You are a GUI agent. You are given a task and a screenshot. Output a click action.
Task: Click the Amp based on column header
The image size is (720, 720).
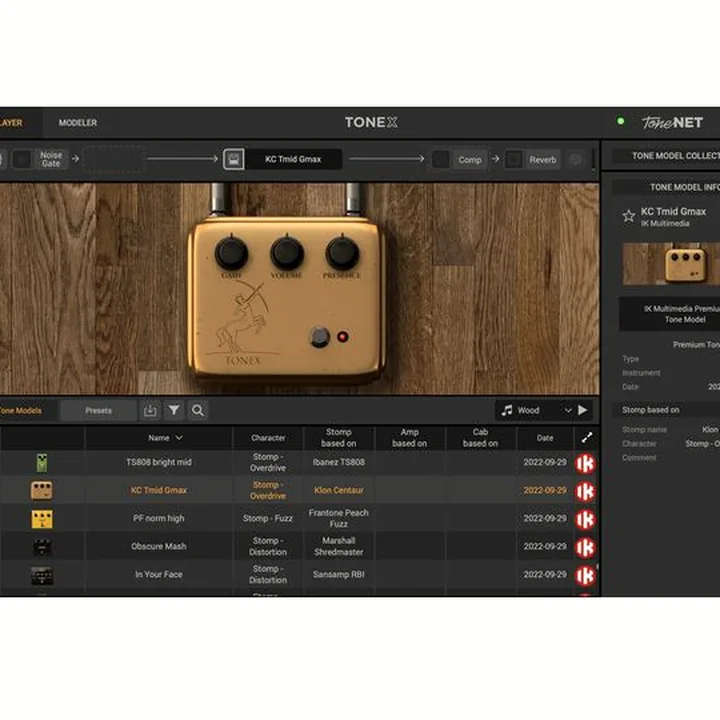(410, 438)
